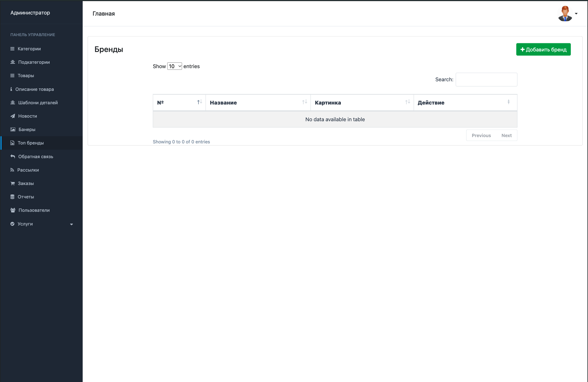Expand the Услуги submenu caret
This screenshot has width=588, height=382.
pyautogui.click(x=71, y=224)
